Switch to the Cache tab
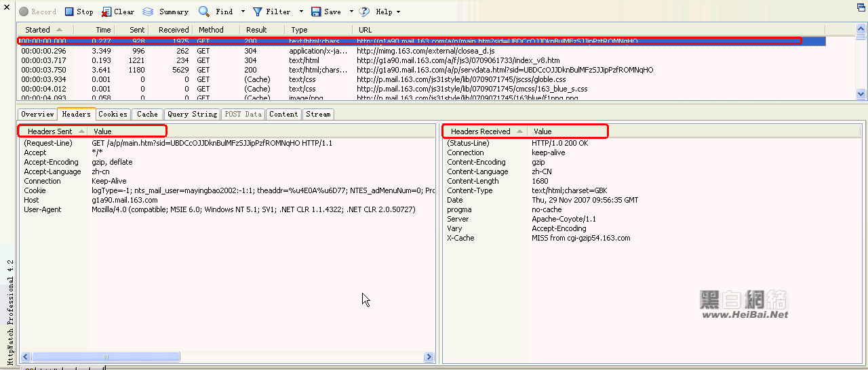This screenshot has width=868, height=370. tap(147, 115)
